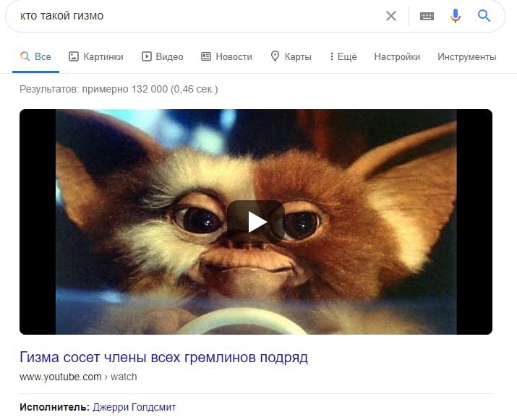Clear the search query with X icon
Screen dimensions: 517x420
(x=391, y=16)
